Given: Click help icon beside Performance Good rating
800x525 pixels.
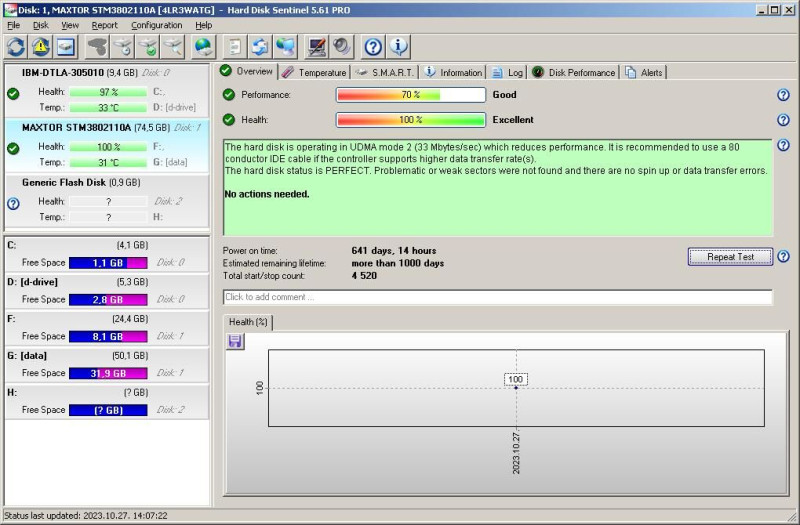Looking at the screenshot, I should [x=783, y=95].
